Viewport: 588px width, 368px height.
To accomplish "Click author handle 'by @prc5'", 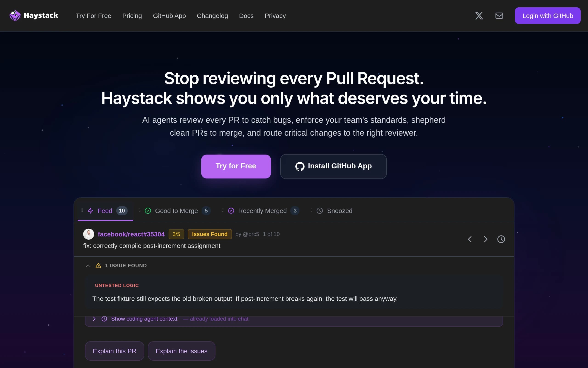I will click(x=247, y=234).
